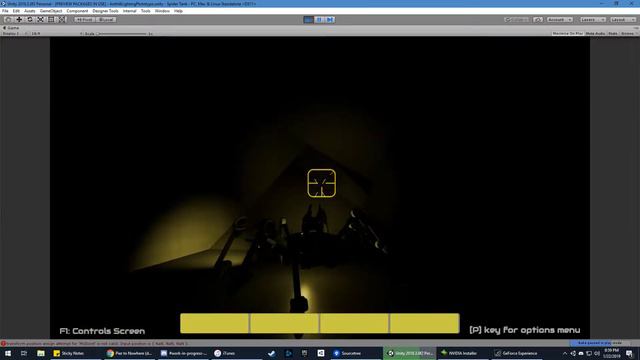640x360 pixels.
Task: Open the Collab dropdown
Action: [517, 20]
